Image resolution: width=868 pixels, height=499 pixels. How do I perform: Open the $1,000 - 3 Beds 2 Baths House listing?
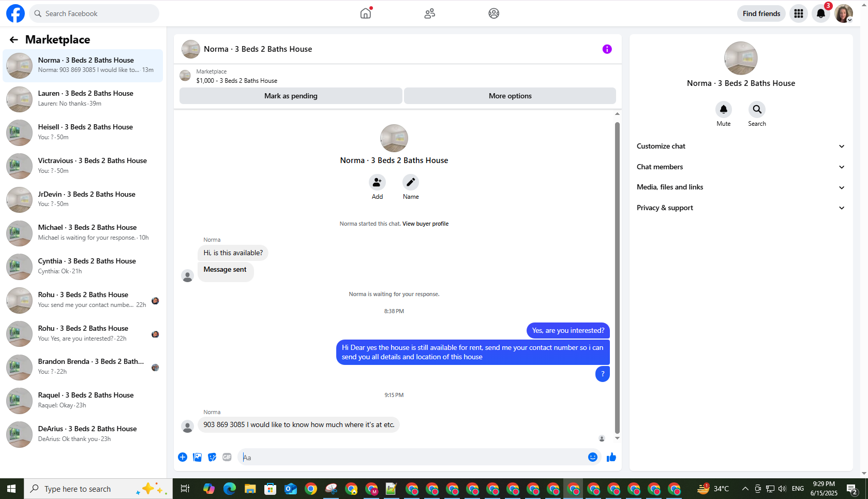tap(236, 81)
